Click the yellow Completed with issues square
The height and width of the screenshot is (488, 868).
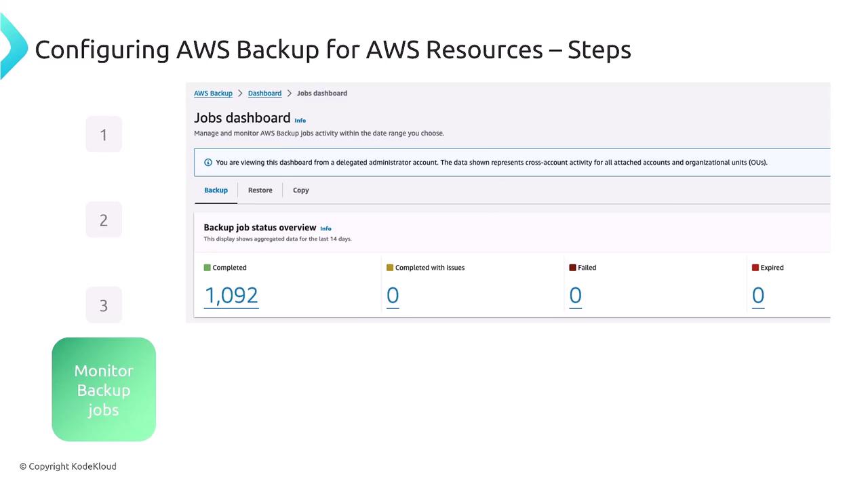(390, 268)
